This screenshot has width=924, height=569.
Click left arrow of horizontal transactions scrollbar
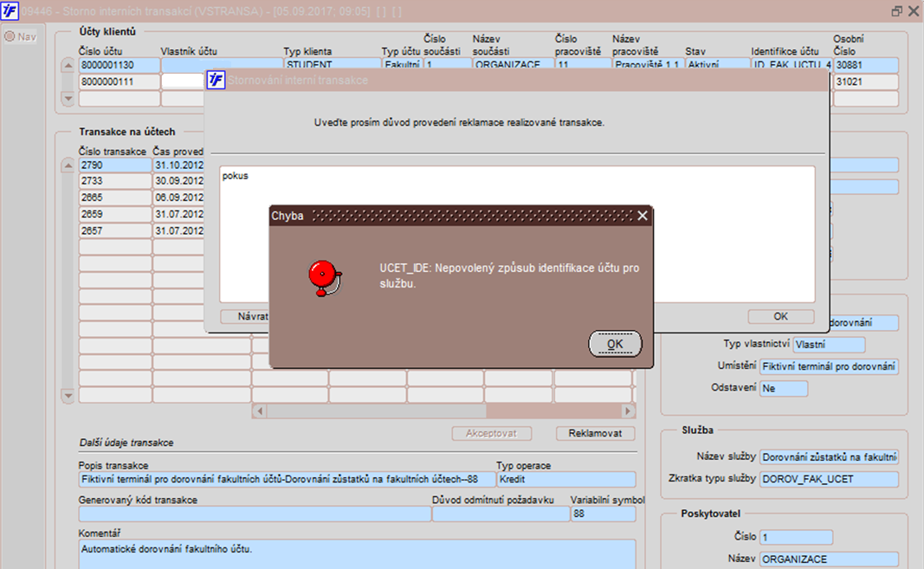tap(260, 411)
